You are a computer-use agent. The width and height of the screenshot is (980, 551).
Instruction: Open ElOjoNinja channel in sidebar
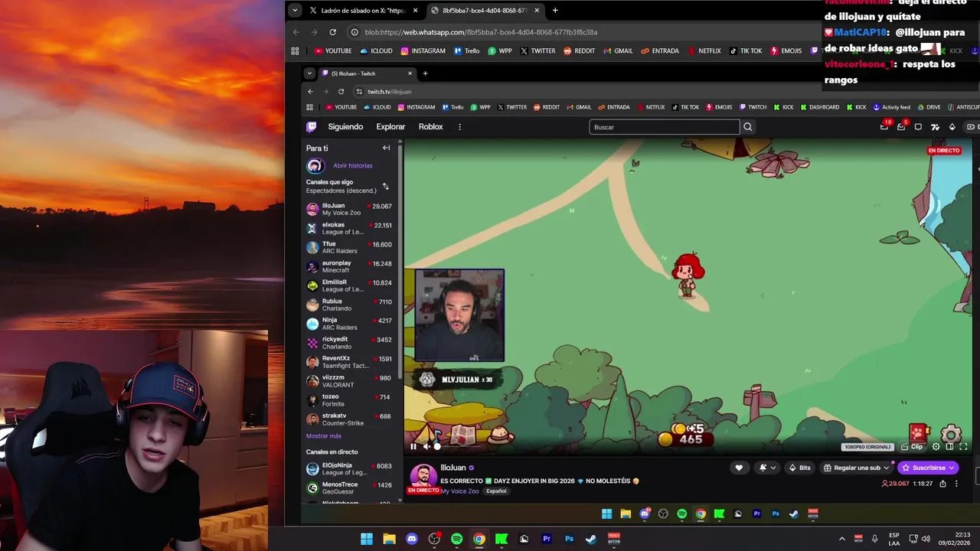coord(349,468)
